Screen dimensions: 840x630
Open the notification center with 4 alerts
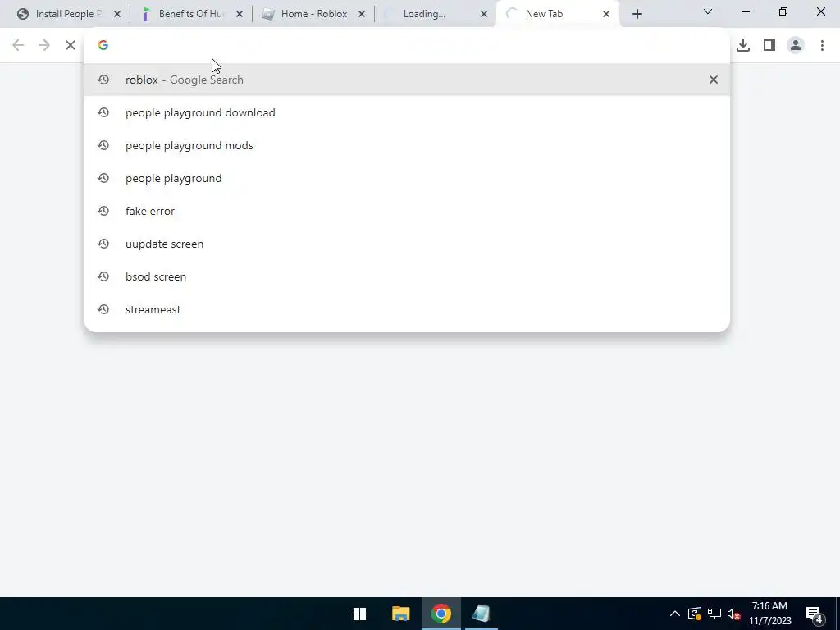(814, 614)
